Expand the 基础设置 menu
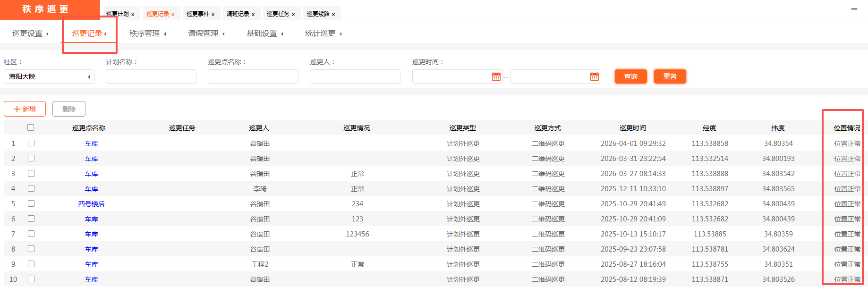The width and height of the screenshot is (868, 287). 265,34
